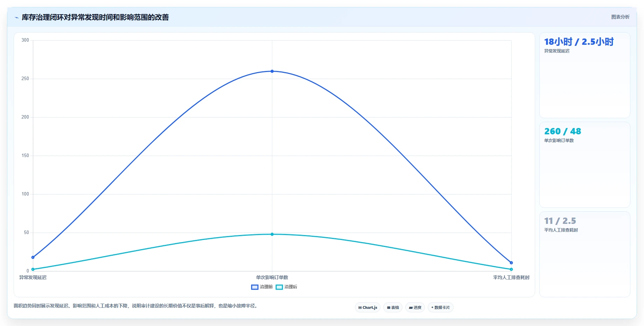Click the y-axis tick 150
This screenshot has width=644, height=326.
[25, 156]
